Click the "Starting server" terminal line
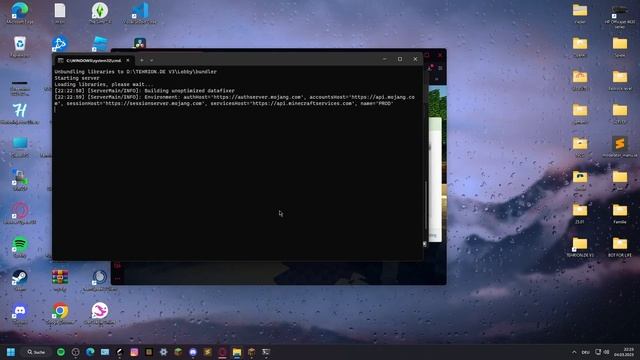This screenshot has height=360, width=640. point(77,78)
